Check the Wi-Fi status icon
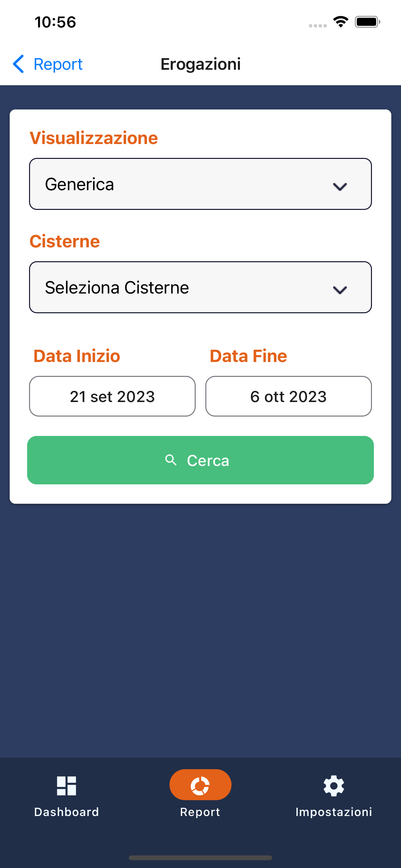This screenshot has width=401, height=868. 341,22
